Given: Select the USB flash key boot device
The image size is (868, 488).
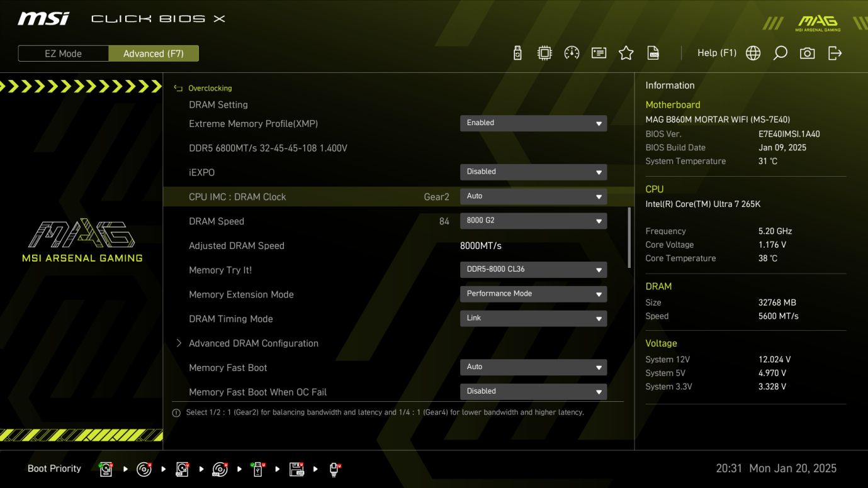Looking at the screenshot, I should 258,469.
